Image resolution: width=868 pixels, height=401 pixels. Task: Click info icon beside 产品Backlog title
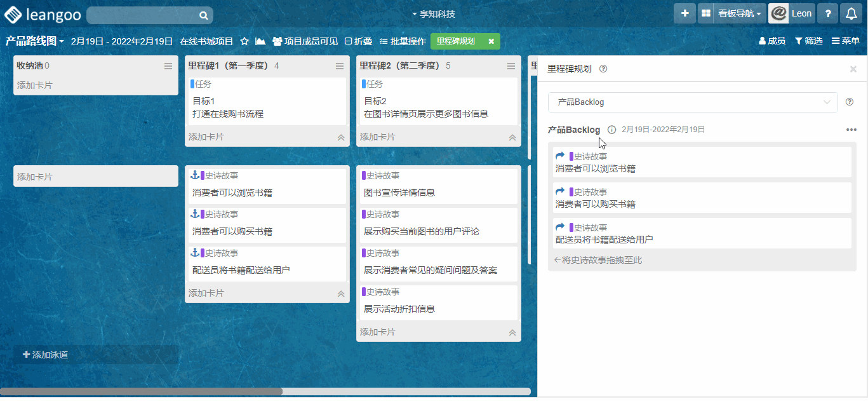611,130
